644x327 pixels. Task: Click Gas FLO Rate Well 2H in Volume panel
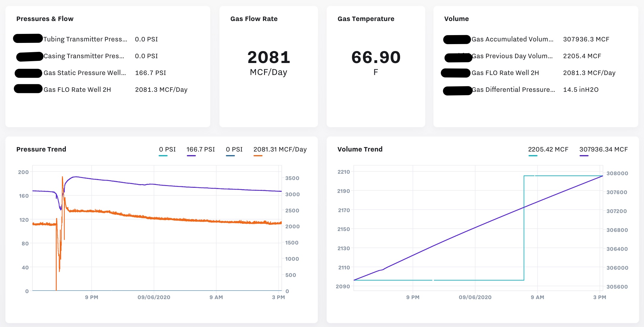pyautogui.click(x=505, y=73)
